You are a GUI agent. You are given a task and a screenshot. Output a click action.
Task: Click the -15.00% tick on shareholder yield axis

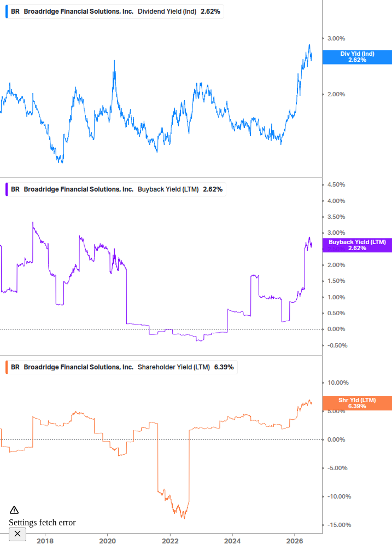pos(339,525)
